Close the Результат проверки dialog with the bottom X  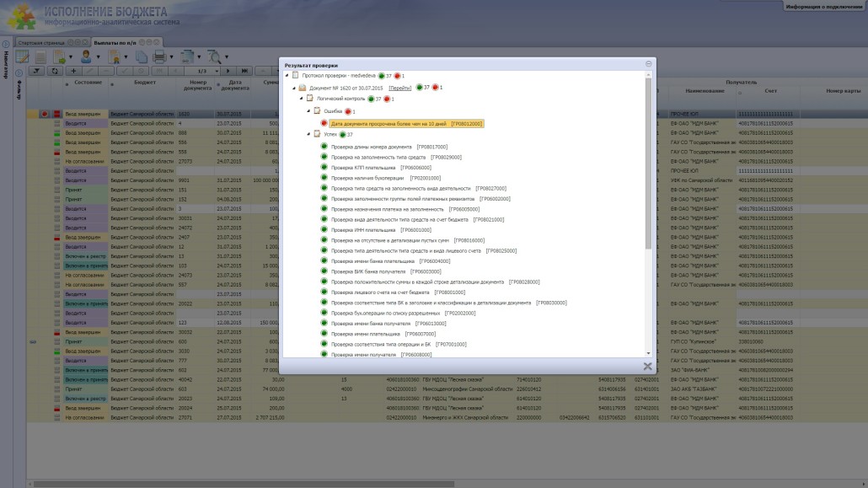pyautogui.click(x=647, y=366)
